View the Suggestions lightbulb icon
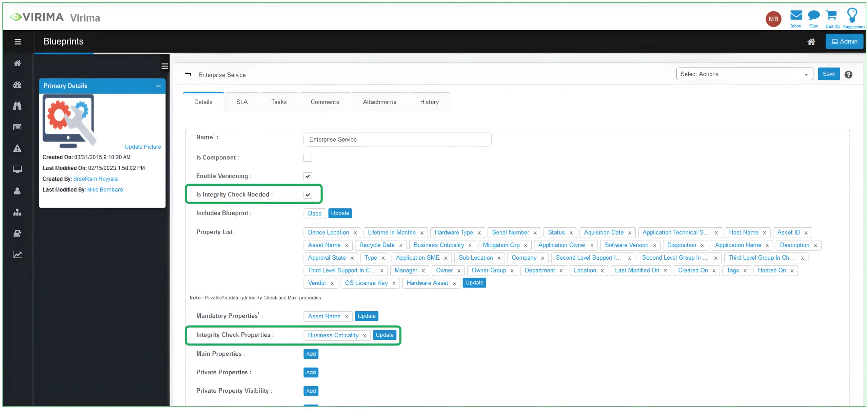The height and width of the screenshot is (409, 868). (x=853, y=16)
